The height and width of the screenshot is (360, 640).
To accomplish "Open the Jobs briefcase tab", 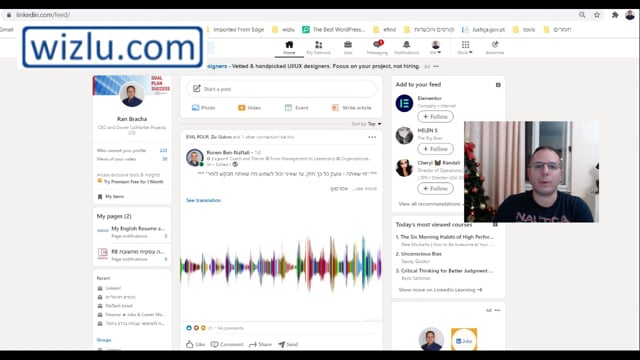I will 348,48.
